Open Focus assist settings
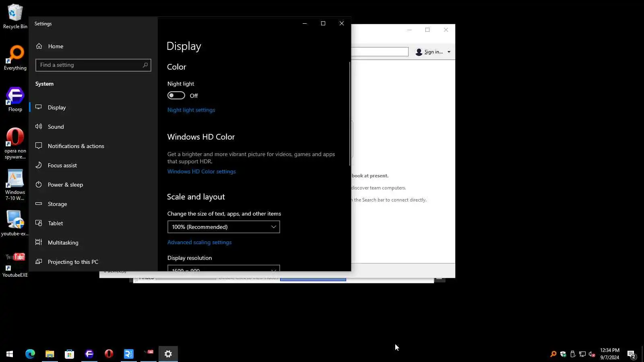The image size is (644, 362). click(x=93, y=165)
